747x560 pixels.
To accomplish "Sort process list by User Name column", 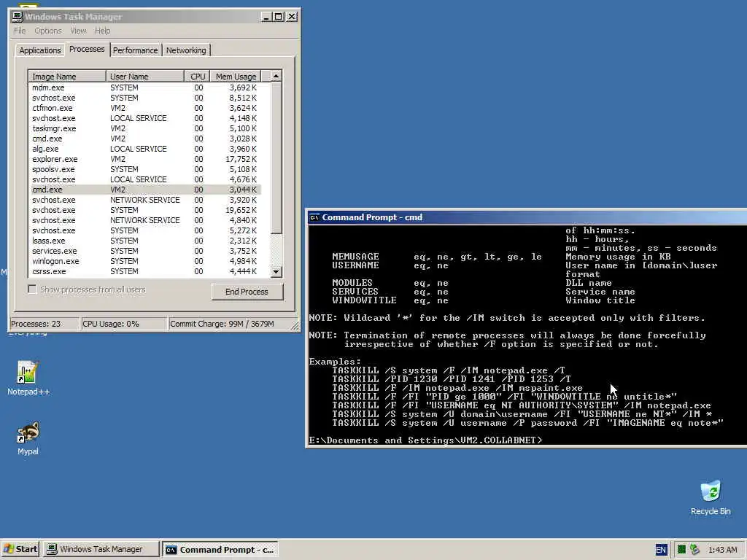I will click(145, 76).
